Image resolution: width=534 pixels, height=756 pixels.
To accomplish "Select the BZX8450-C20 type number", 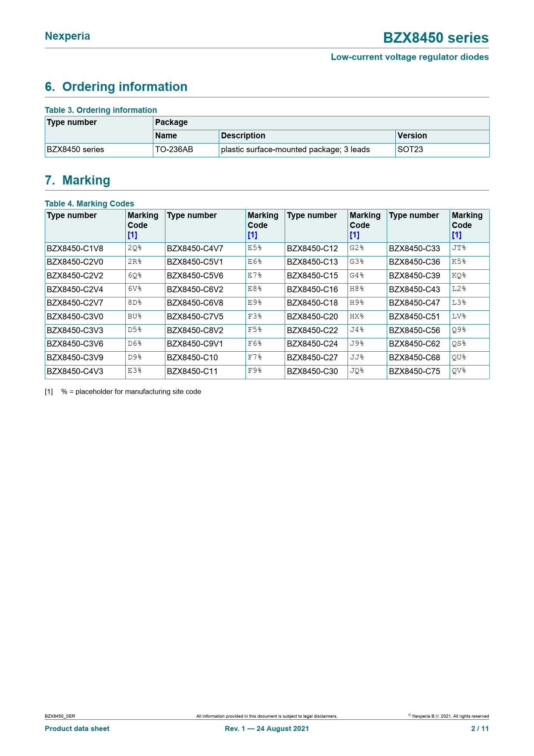I will [x=312, y=317].
